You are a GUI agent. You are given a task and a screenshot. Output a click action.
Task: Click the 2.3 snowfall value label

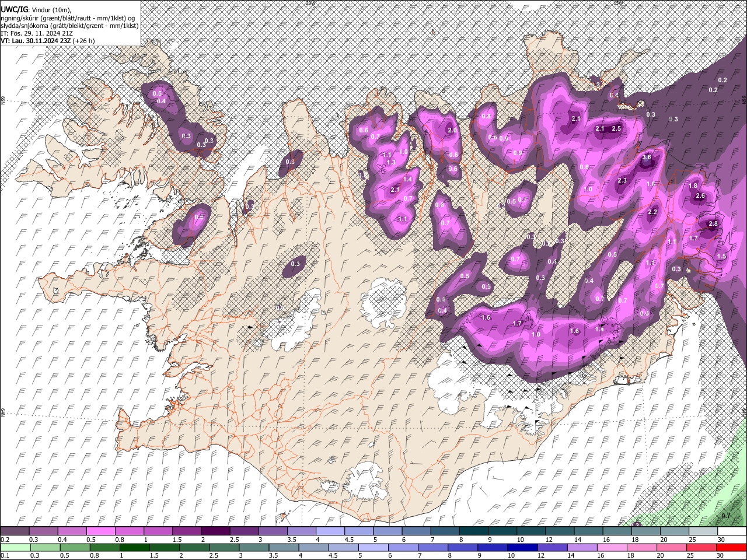pos(622,181)
